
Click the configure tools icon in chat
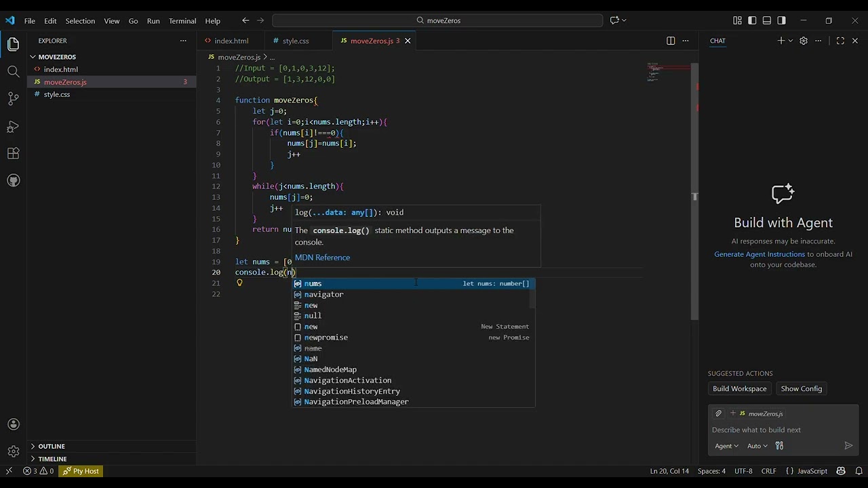click(x=779, y=446)
